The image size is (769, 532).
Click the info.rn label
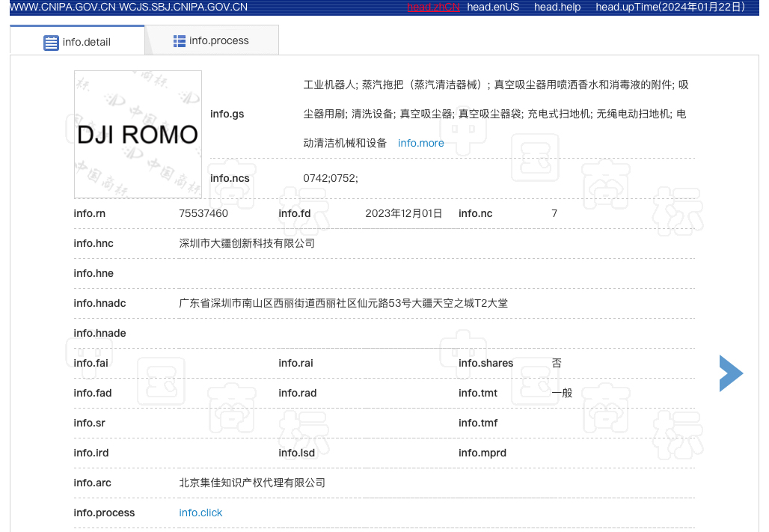pyautogui.click(x=89, y=213)
